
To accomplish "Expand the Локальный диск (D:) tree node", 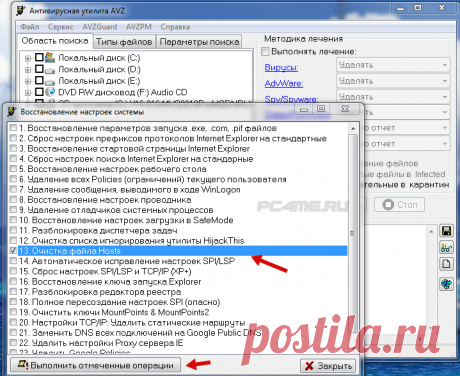I will 28,70.
